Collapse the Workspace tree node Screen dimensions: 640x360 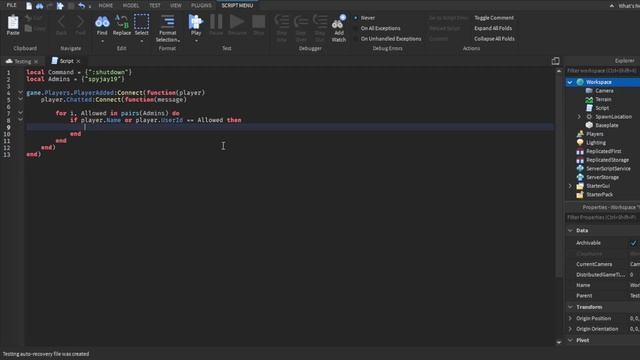[570, 82]
